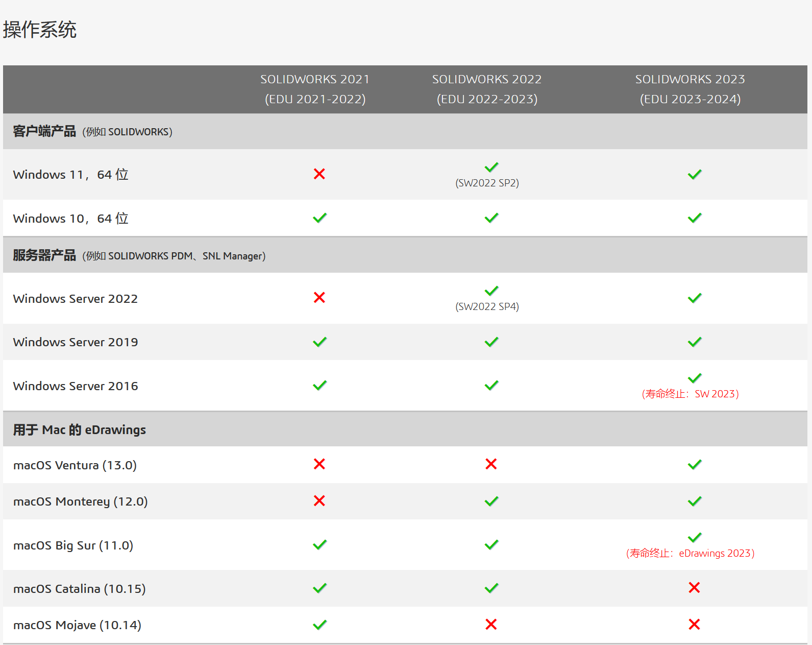Click the green check for macOS Big Sur under SOLIDWORKS 2022

(x=491, y=545)
